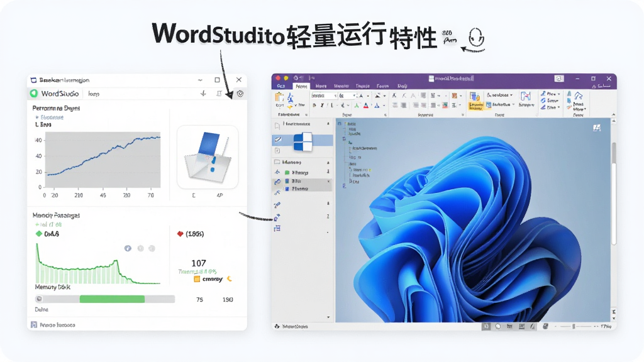Click the green WordStudio logo icon
The height and width of the screenshot is (362, 644).
pos(34,94)
